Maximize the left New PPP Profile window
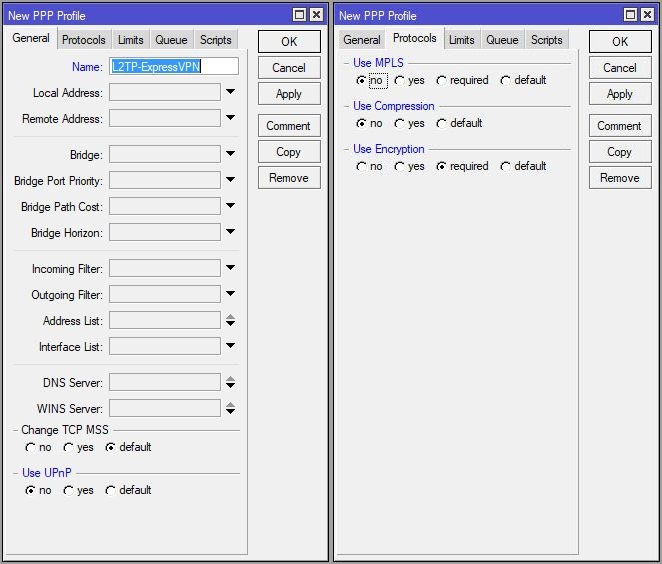This screenshot has height=564, width=662. tap(299, 15)
